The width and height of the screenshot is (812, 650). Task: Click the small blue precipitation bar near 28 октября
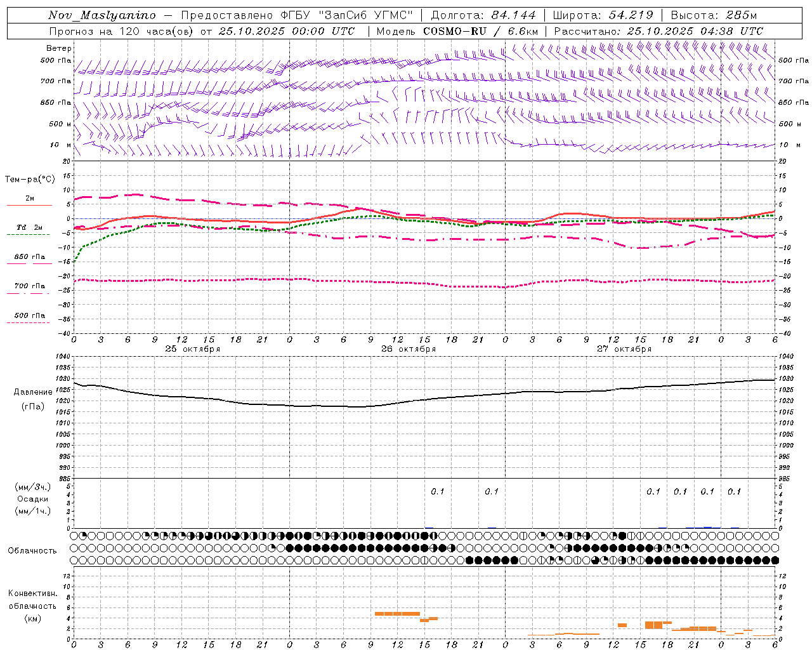(x=707, y=527)
